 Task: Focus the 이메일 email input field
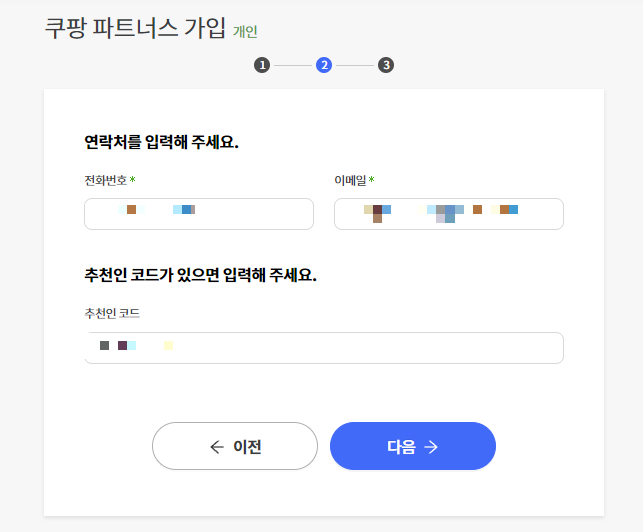point(449,214)
